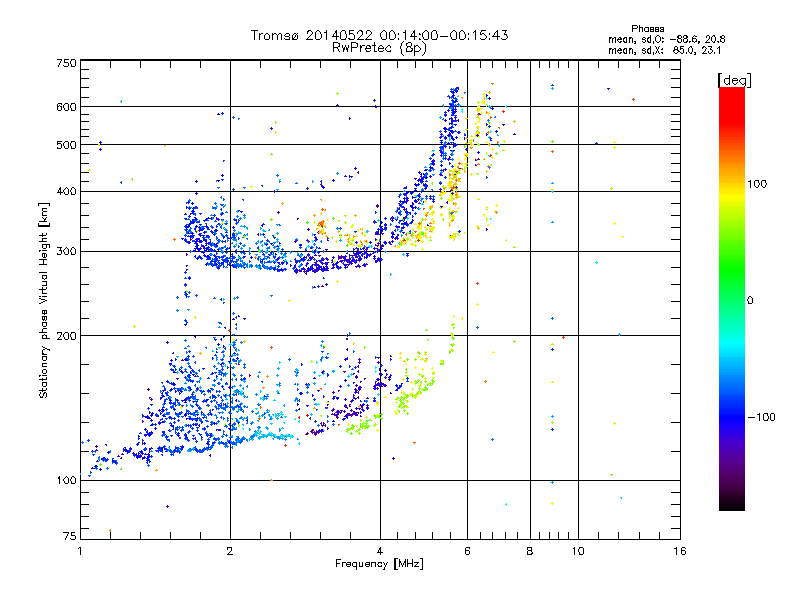
Task: Click the y-axis tick label '200'
Action: (66, 336)
